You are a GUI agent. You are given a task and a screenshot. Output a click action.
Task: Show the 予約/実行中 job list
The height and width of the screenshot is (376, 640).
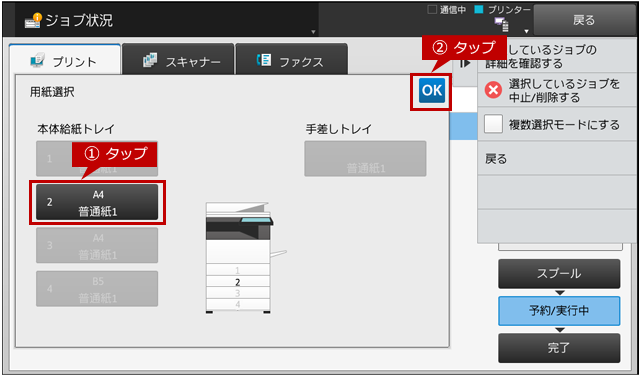(559, 311)
